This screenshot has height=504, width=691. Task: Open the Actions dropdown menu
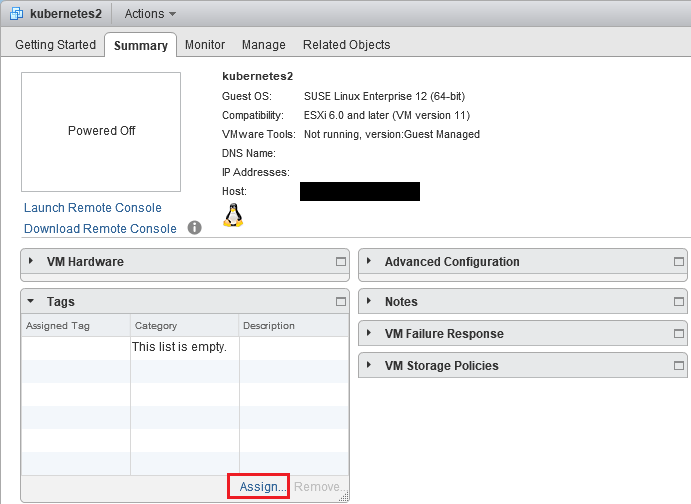tap(150, 14)
